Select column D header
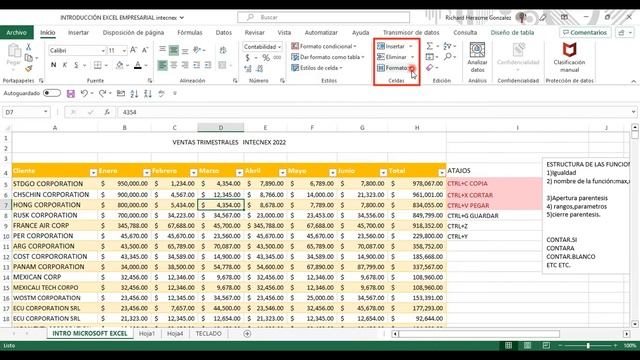This screenshot has width=640, height=360. (221, 128)
